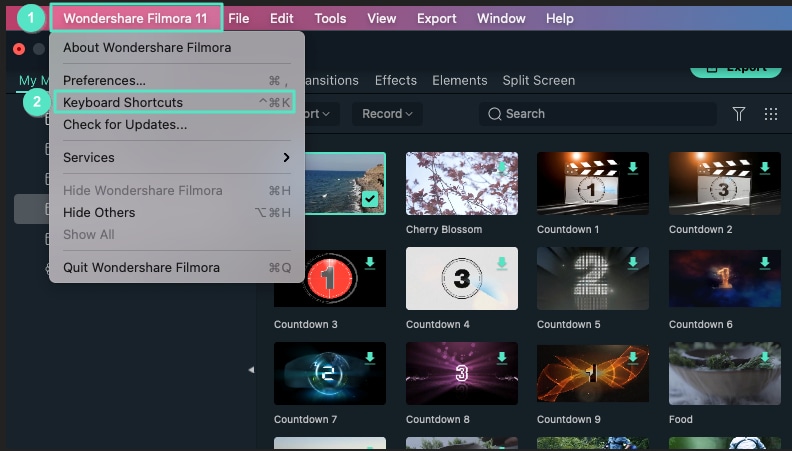This screenshot has width=792, height=451.
Task: Select Check for Updates
Action: 177,125
